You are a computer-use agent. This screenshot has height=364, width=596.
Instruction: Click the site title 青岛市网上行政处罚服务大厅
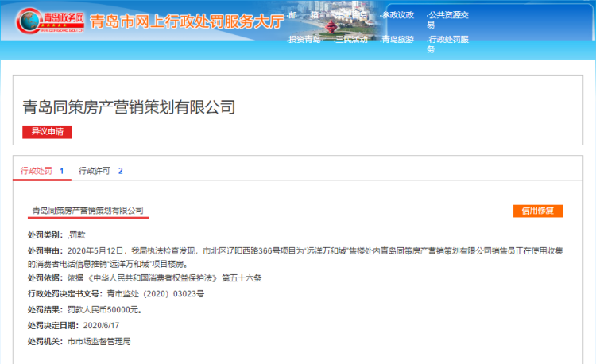click(187, 21)
